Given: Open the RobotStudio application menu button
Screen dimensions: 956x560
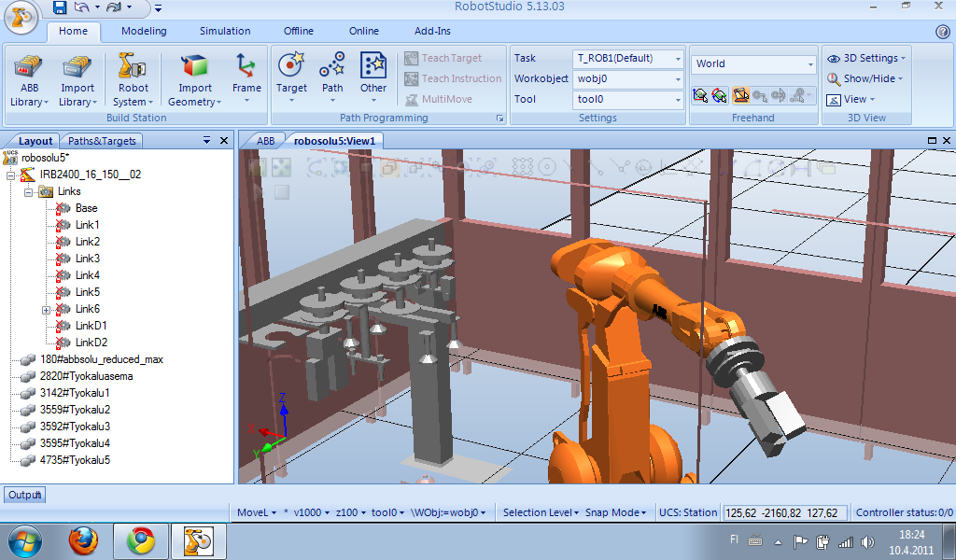Looking at the screenshot, I should tap(21, 17).
